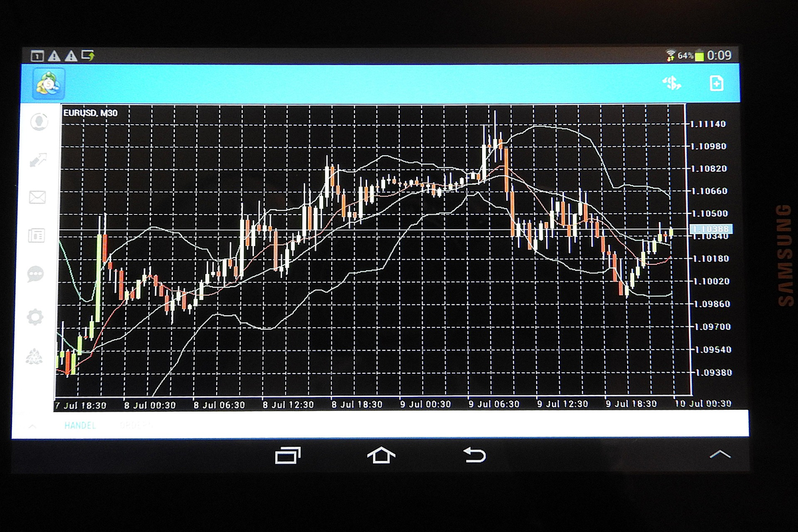The image size is (798, 532).
Task: Open the Accounts profile icon in sidebar
Action: click(x=39, y=122)
